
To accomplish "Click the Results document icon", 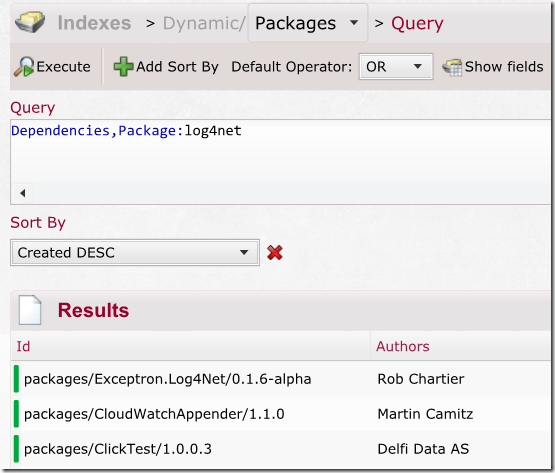I will [x=30, y=310].
